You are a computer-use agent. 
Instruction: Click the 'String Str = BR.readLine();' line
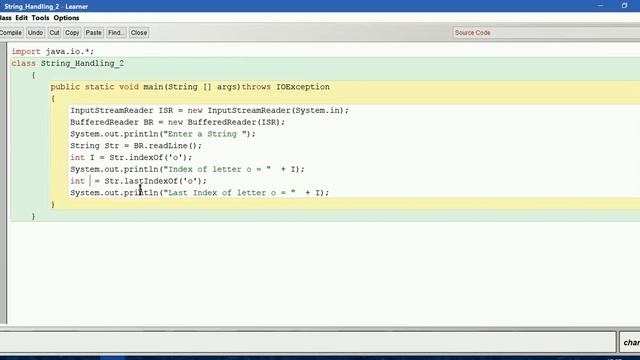[136, 146]
